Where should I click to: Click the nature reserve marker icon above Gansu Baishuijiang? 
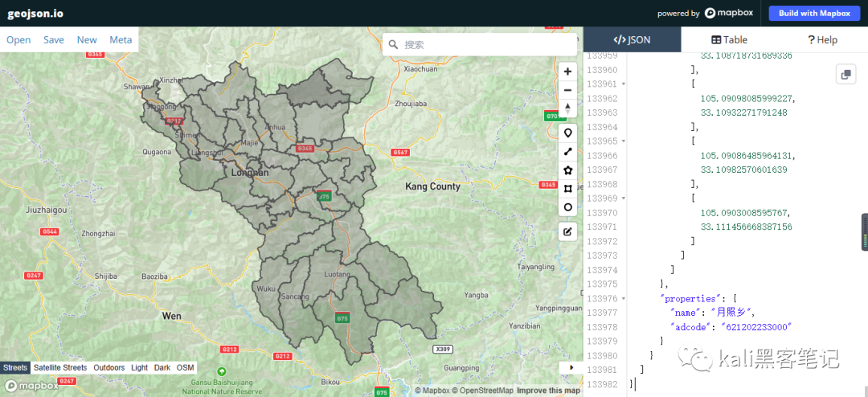[222, 370]
